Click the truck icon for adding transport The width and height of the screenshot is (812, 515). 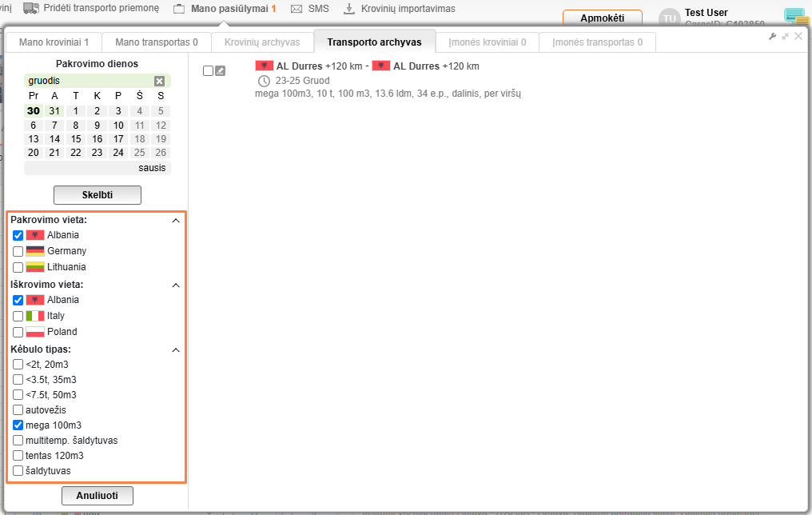31,9
